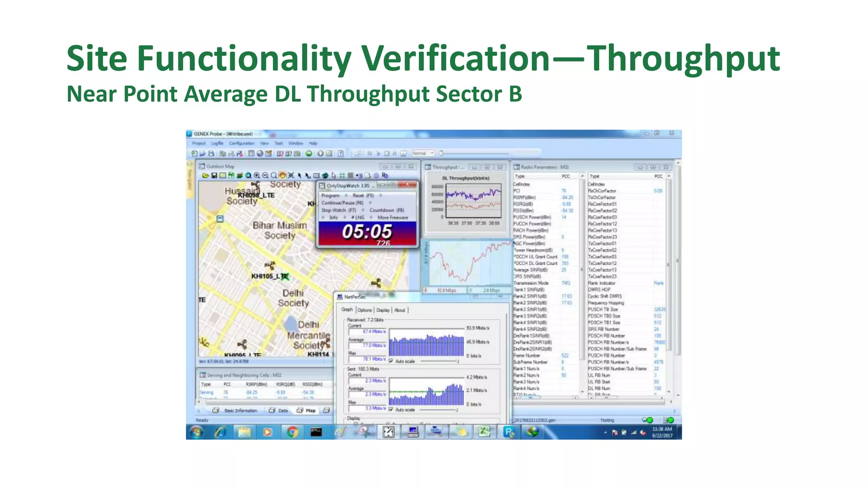The width and height of the screenshot is (868, 488).
Task: Switch to Display tab in NetPerSec
Action: 383,310
